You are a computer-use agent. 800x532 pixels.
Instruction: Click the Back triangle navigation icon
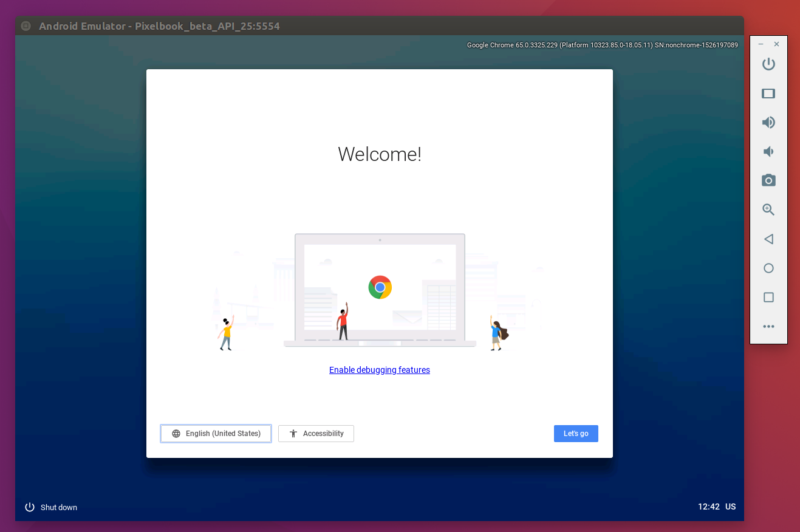[768, 239]
